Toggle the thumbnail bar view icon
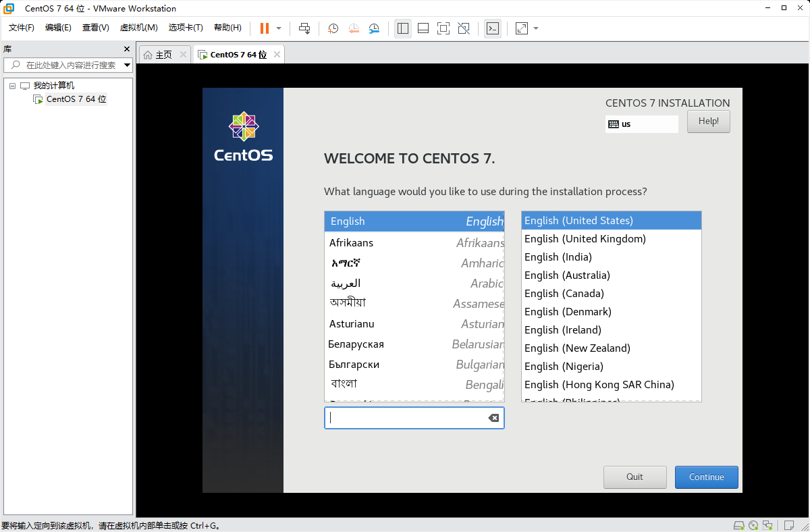The width and height of the screenshot is (810, 532). coord(423,28)
